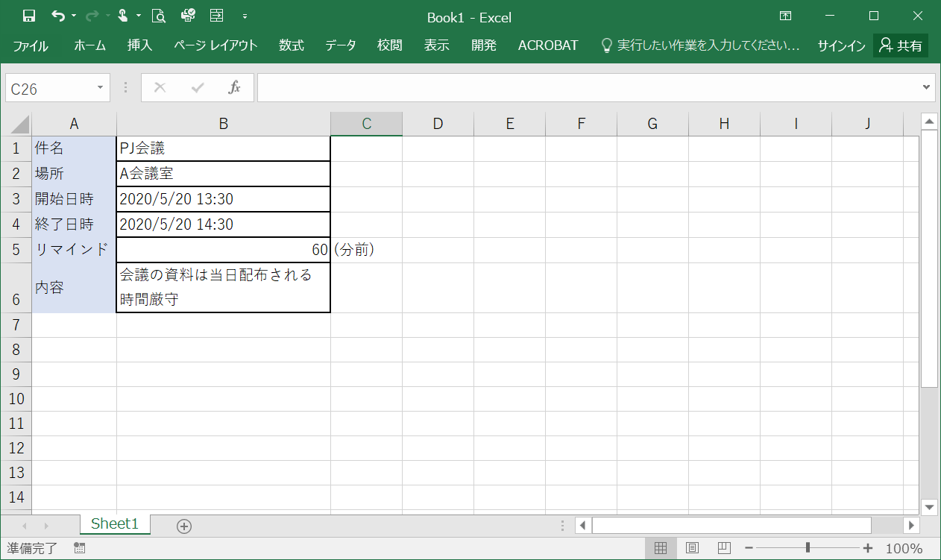Select cell with value 60

pos(224,250)
